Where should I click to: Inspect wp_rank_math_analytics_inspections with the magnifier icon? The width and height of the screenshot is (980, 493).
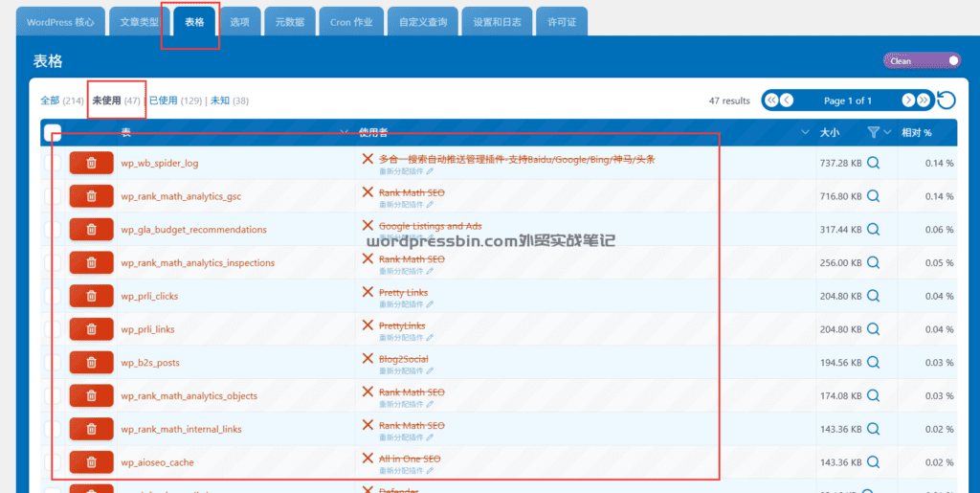[x=874, y=262]
